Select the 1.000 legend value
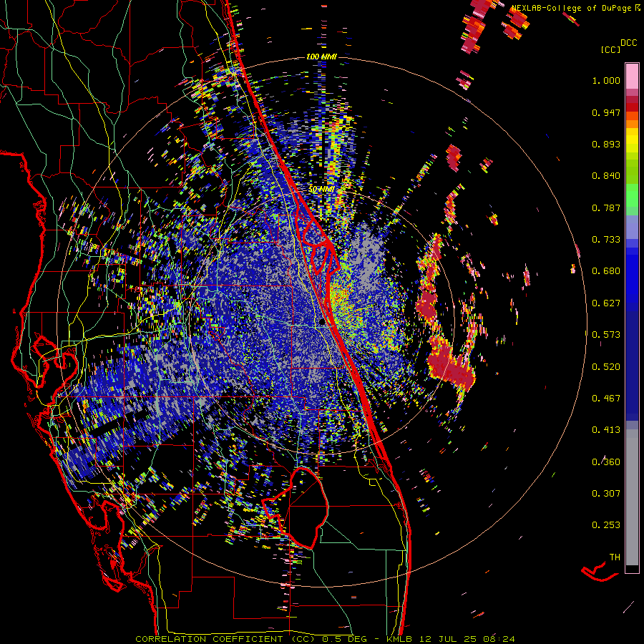 (606, 80)
